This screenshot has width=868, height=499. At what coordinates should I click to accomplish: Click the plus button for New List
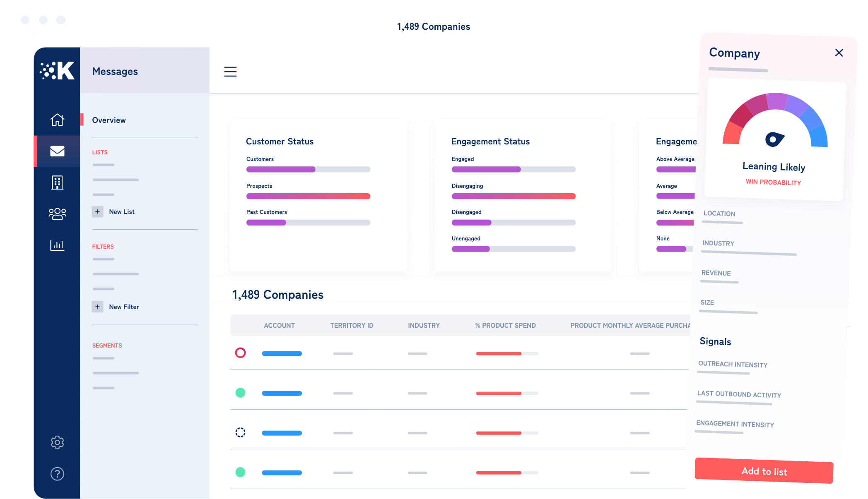[97, 212]
